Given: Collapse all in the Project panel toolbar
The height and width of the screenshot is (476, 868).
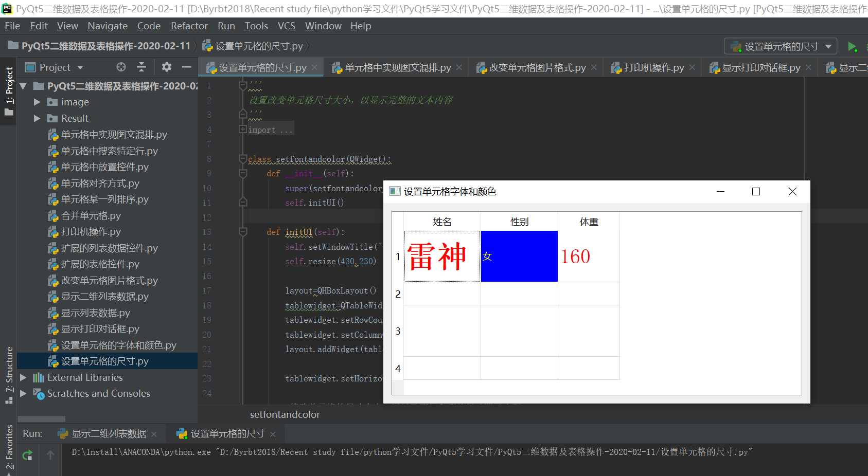Looking at the screenshot, I should point(141,67).
